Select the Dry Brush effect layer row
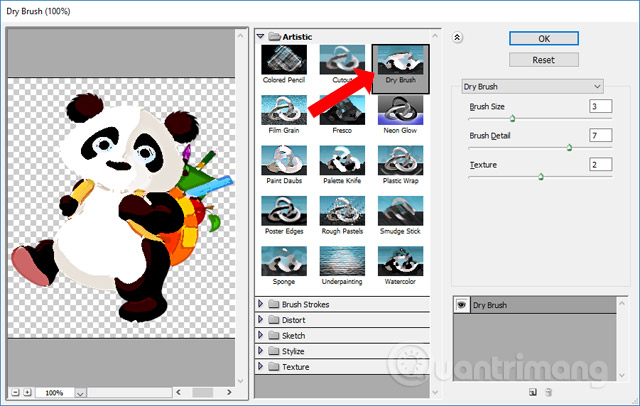This screenshot has height=406, width=640. (x=535, y=305)
